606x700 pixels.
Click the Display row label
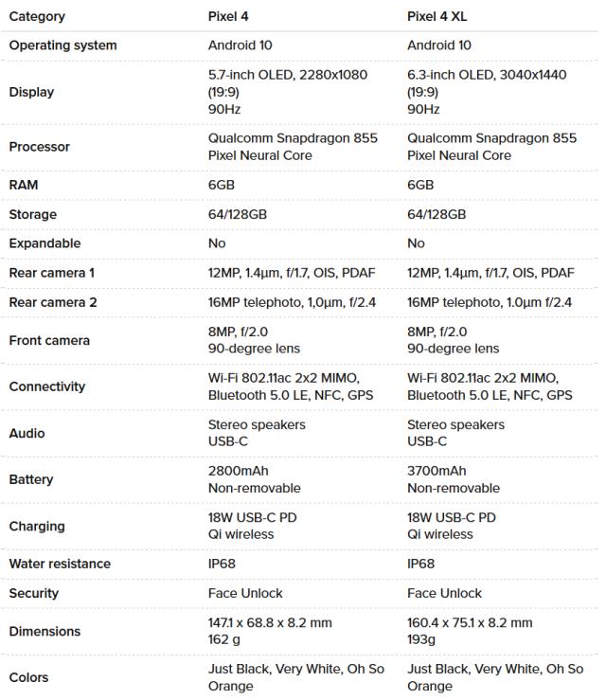[31, 92]
